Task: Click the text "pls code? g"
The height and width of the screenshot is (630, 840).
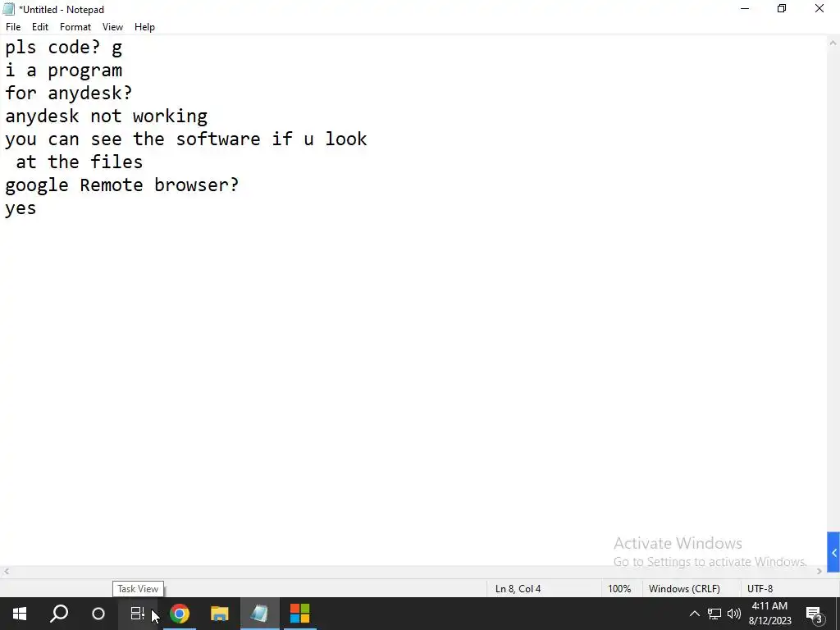Action: tap(64, 48)
